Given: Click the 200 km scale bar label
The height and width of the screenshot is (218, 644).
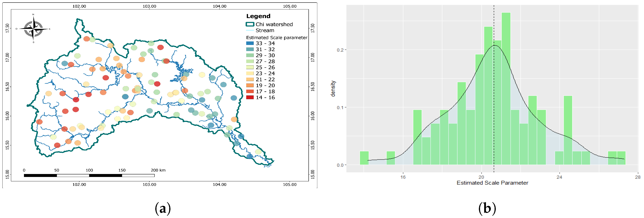Looking at the screenshot, I should [158, 170].
